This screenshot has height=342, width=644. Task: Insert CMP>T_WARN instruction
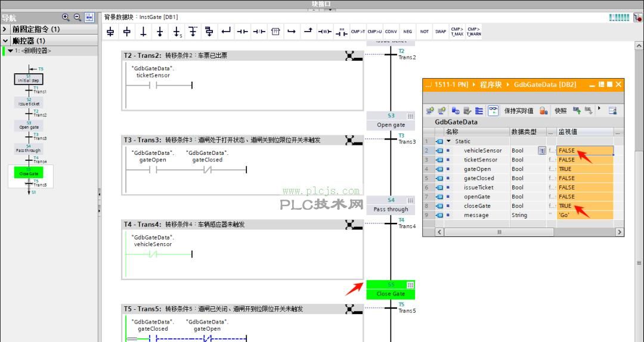tap(474, 31)
